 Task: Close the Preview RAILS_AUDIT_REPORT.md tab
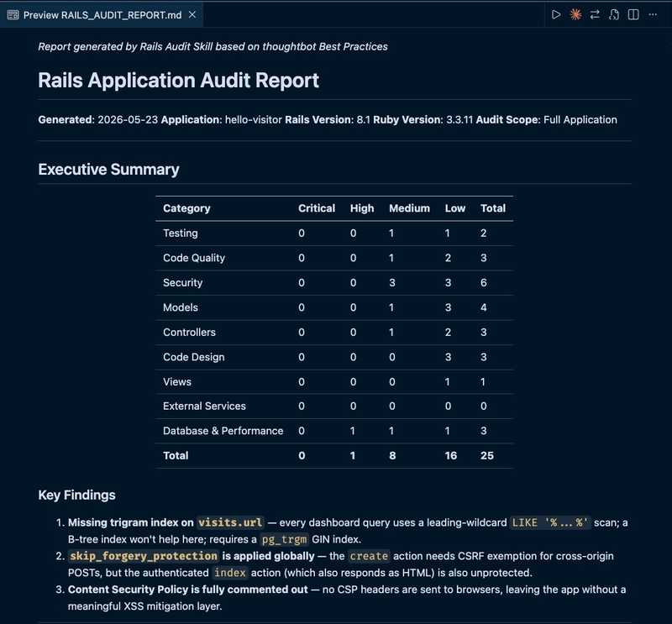192,14
